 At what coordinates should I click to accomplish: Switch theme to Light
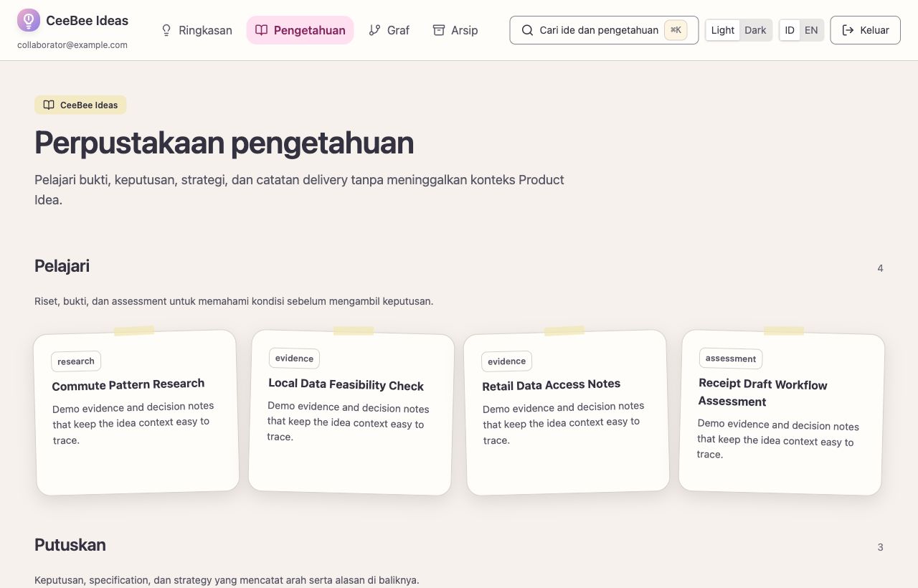[x=722, y=30]
